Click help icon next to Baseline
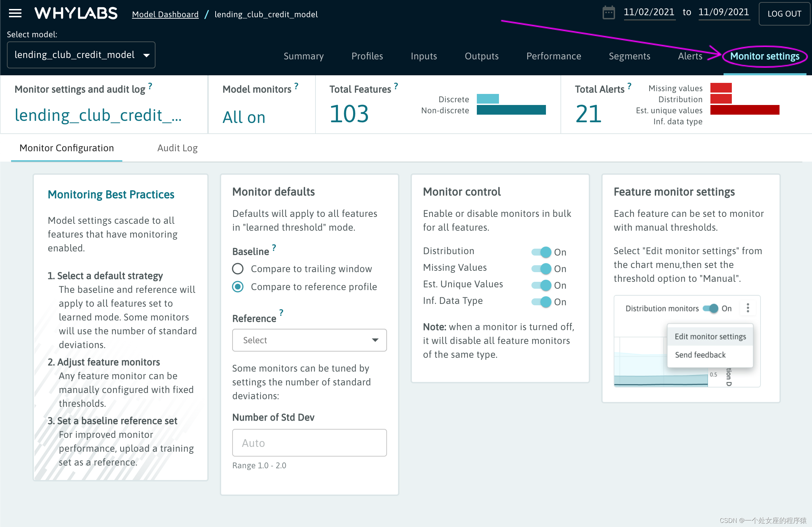The width and height of the screenshot is (812, 527). click(274, 248)
